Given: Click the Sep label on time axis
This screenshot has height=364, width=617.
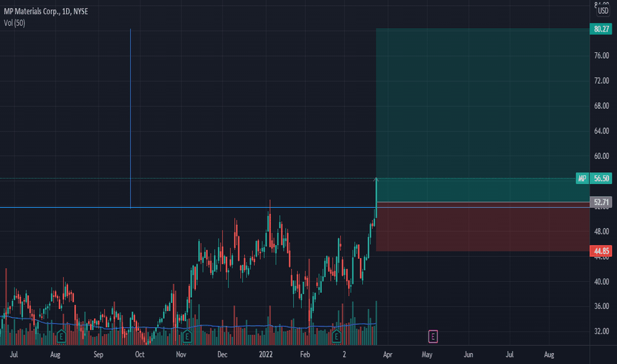Looking at the screenshot, I should click(x=99, y=355).
